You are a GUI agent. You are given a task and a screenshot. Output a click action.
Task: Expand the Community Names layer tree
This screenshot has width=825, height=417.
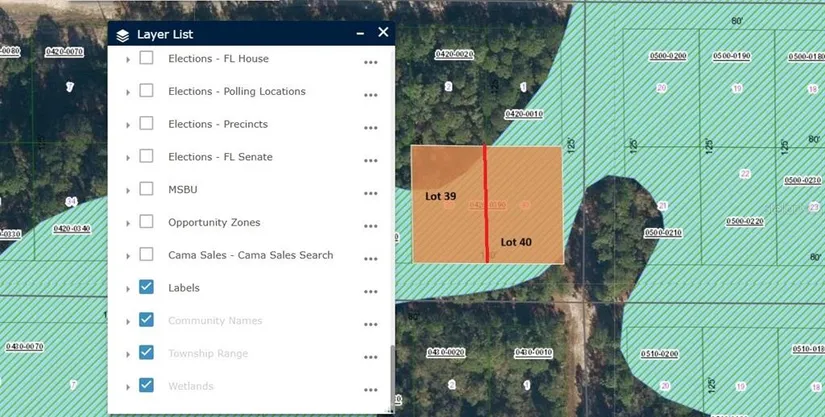click(x=128, y=321)
